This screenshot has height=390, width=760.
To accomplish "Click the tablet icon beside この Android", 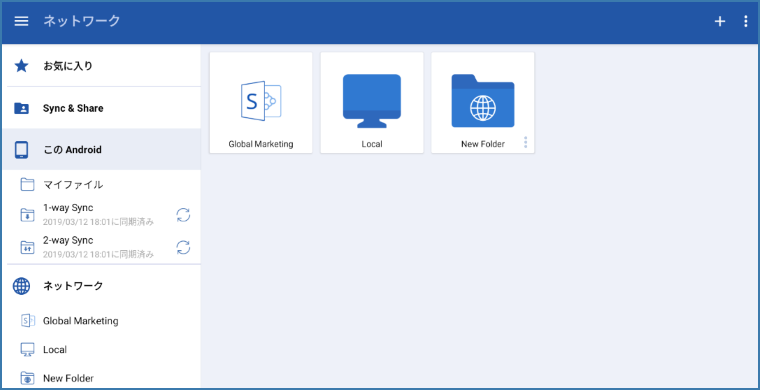I will [x=21, y=150].
